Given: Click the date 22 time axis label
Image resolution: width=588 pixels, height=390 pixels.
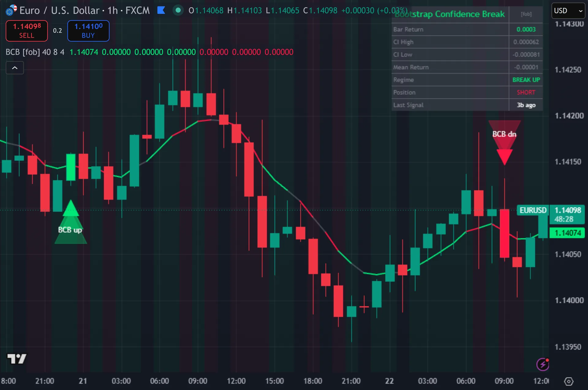Looking at the screenshot, I should (389, 381).
